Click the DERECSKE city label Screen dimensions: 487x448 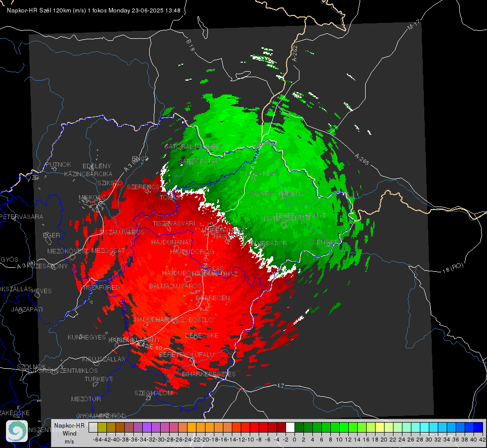click(201, 336)
